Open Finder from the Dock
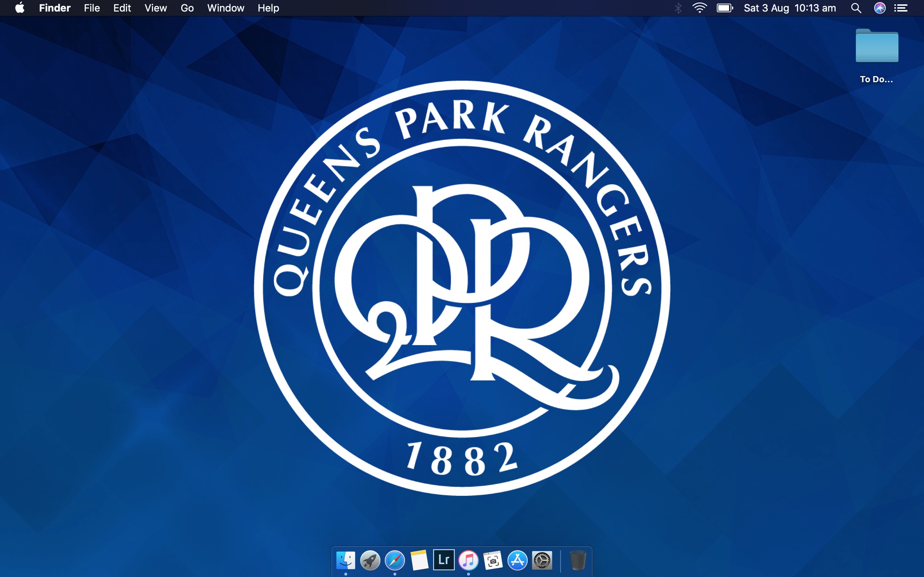The height and width of the screenshot is (577, 924). [x=345, y=560]
